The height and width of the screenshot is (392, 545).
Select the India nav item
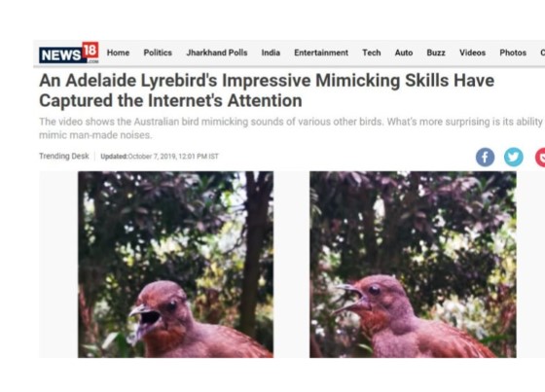[x=271, y=53]
